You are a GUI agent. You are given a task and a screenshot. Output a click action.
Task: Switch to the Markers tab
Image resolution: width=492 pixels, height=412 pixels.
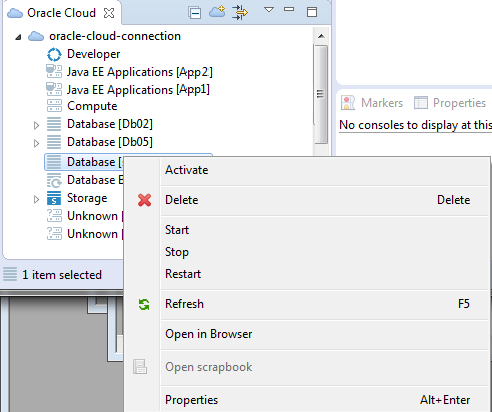tap(382, 103)
